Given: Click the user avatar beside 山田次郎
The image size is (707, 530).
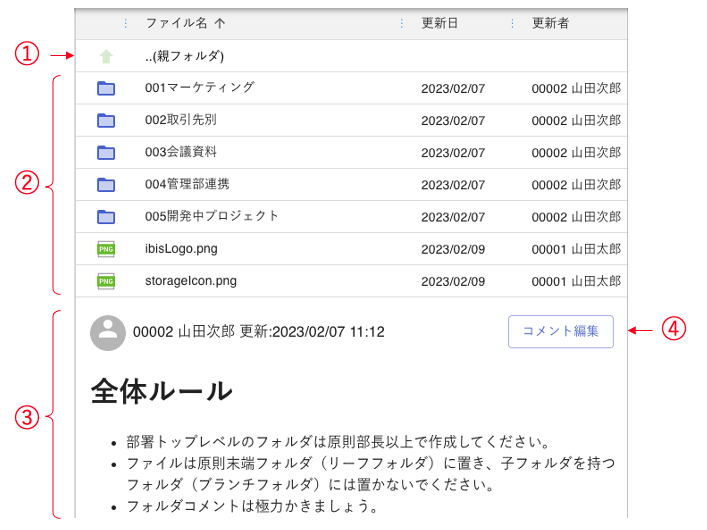Looking at the screenshot, I should tap(108, 333).
